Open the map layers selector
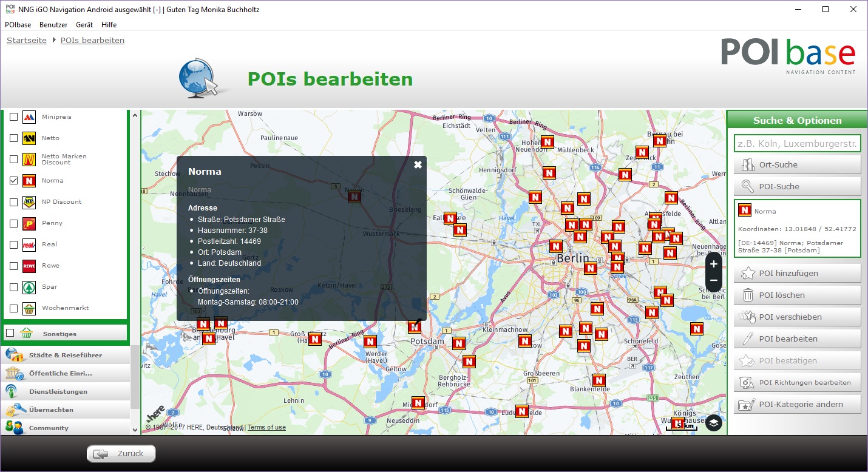Viewport: 868px width, 472px height. coord(714,423)
